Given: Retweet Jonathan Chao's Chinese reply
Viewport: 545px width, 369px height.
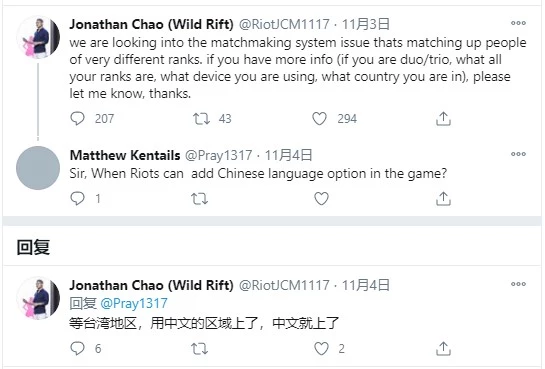Looking at the screenshot, I should [x=200, y=348].
